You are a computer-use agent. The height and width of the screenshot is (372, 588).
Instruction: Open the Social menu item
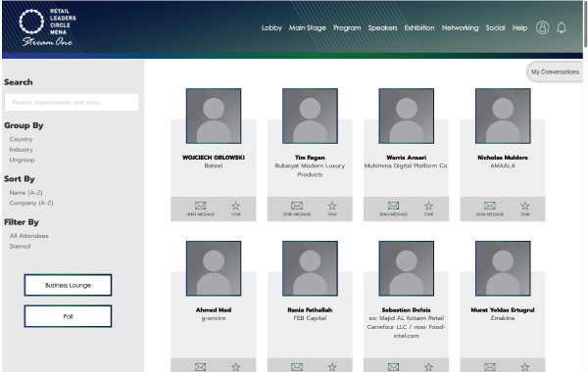495,27
